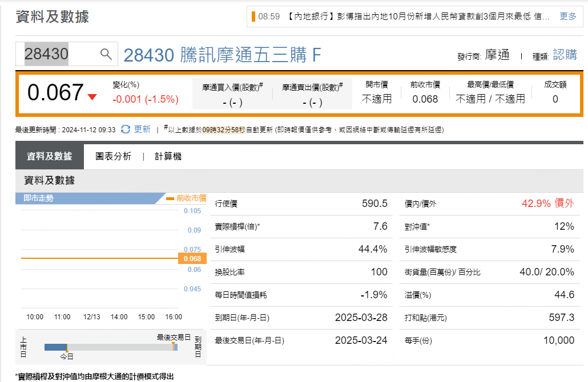Click the search magnifier icon

tap(106, 54)
